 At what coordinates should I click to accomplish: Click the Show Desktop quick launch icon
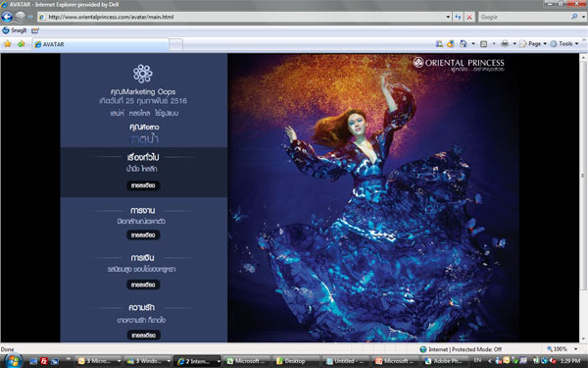point(33,361)
